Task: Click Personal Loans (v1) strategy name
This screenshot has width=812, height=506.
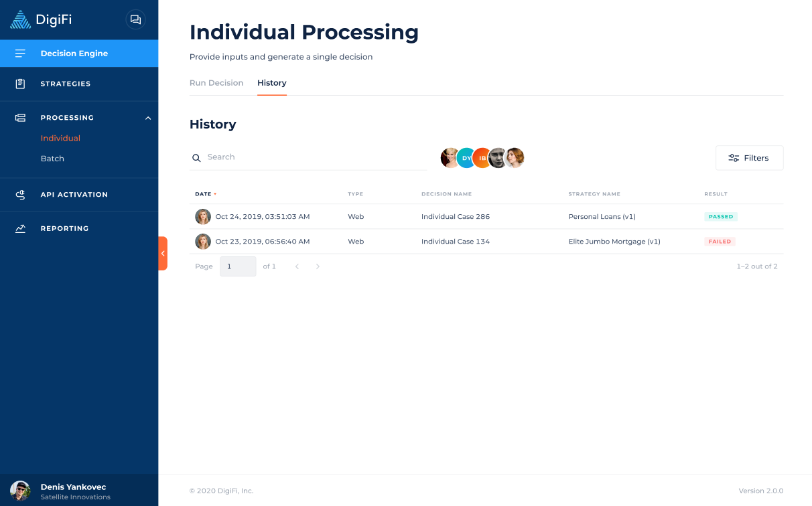Action: (602, 217)
